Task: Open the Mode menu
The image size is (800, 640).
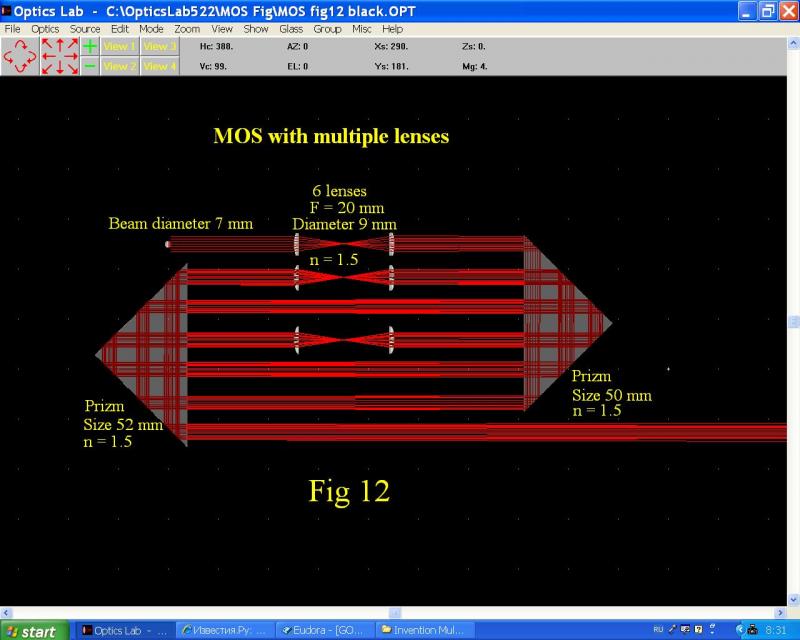Action: (x=151, y=29)
